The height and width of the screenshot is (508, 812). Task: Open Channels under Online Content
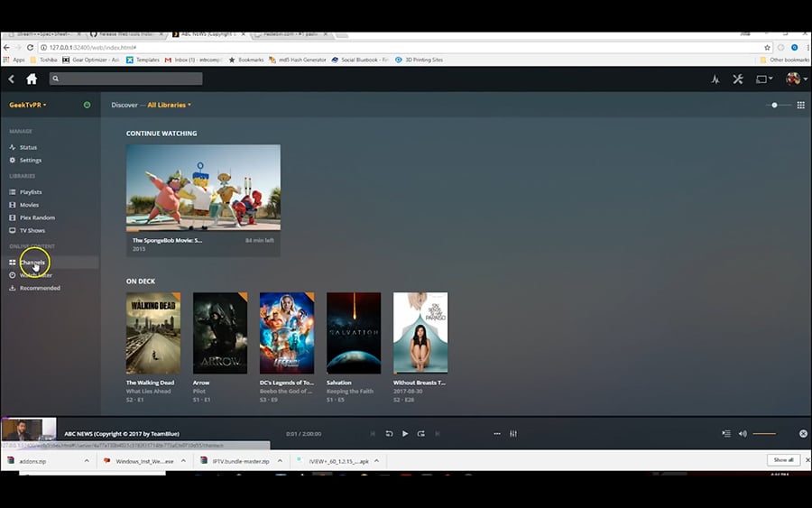point(32,263)
